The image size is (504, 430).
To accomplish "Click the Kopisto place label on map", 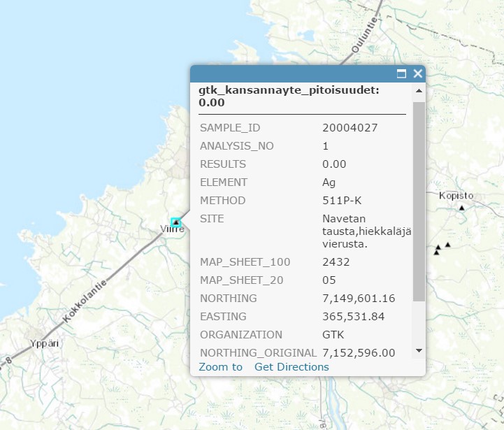I will point(456,196).
